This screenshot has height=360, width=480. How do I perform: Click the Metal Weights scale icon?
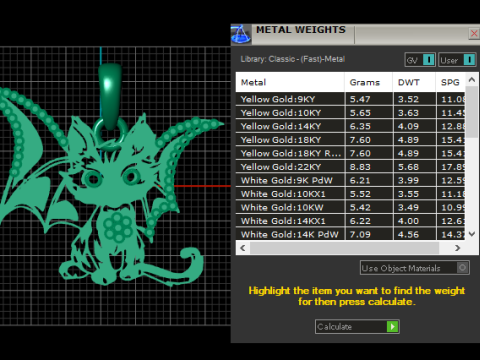coord(241,34)
